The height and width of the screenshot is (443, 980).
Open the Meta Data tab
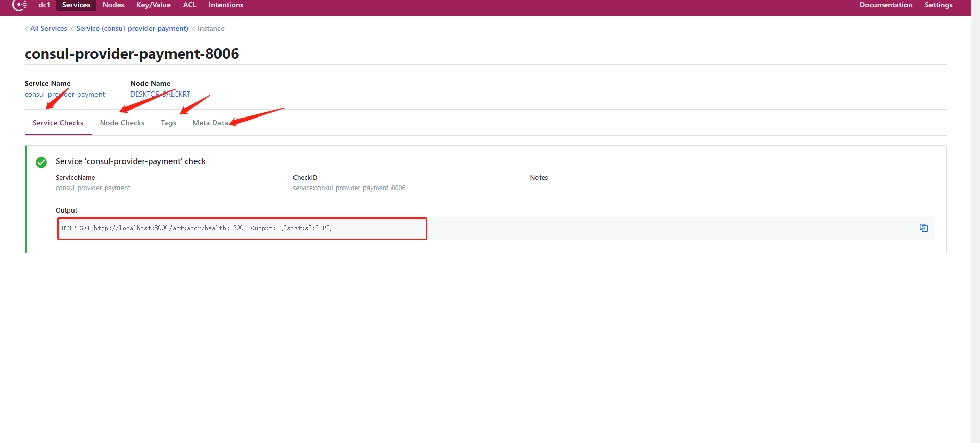click(210, 123)
